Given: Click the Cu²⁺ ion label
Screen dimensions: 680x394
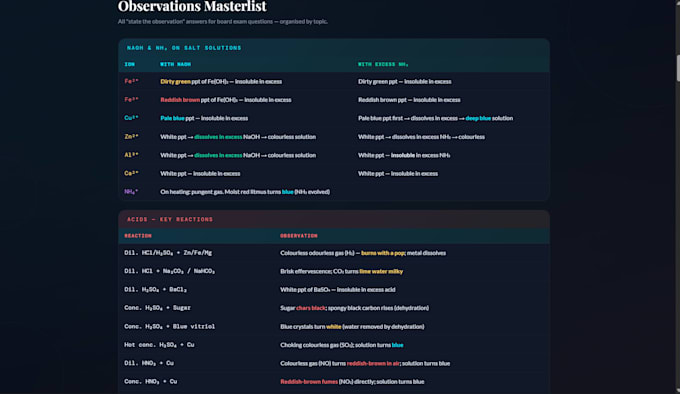Looking at the screenshot, I should pyautogui.click(x=131, y=118).
